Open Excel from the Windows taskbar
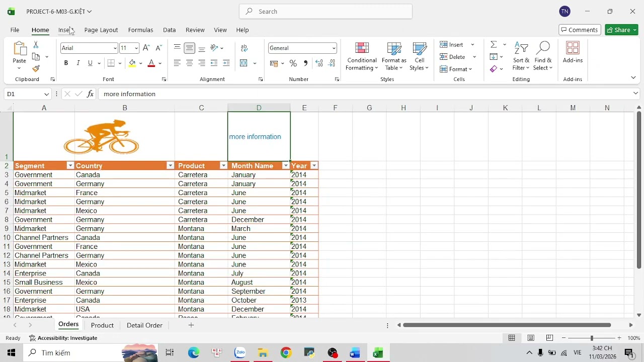The height and width of the screenshot is (362, 644). (378, 353)
